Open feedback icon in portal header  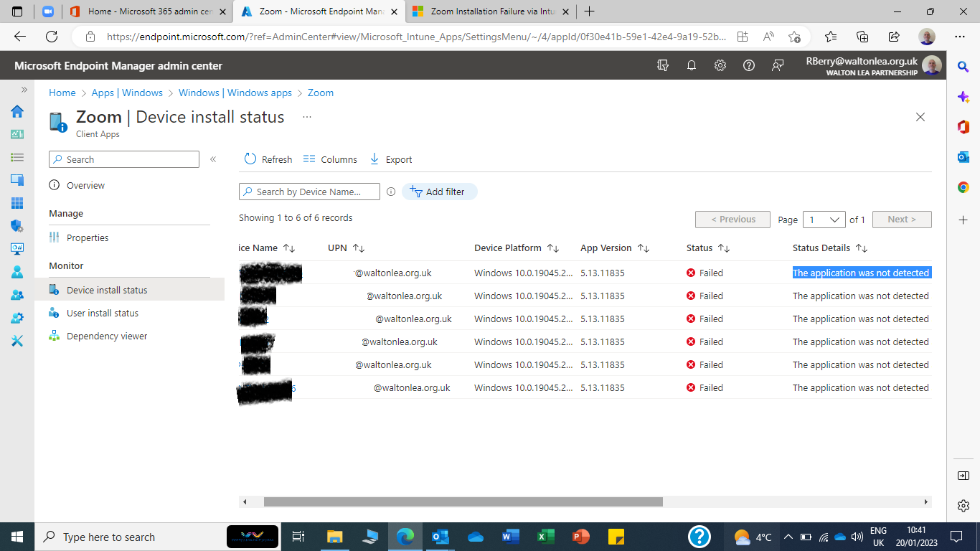click(778, 65)
